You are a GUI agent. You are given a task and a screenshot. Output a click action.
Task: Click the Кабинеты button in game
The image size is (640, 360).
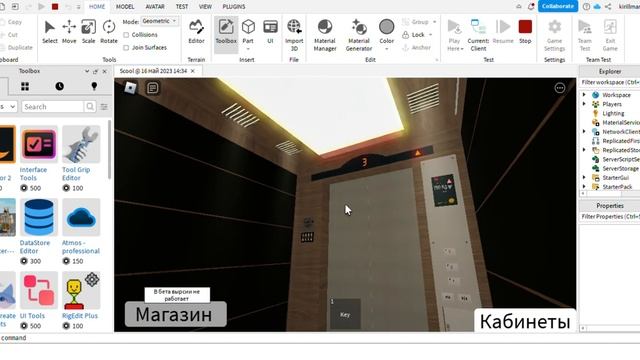point(525,321)
